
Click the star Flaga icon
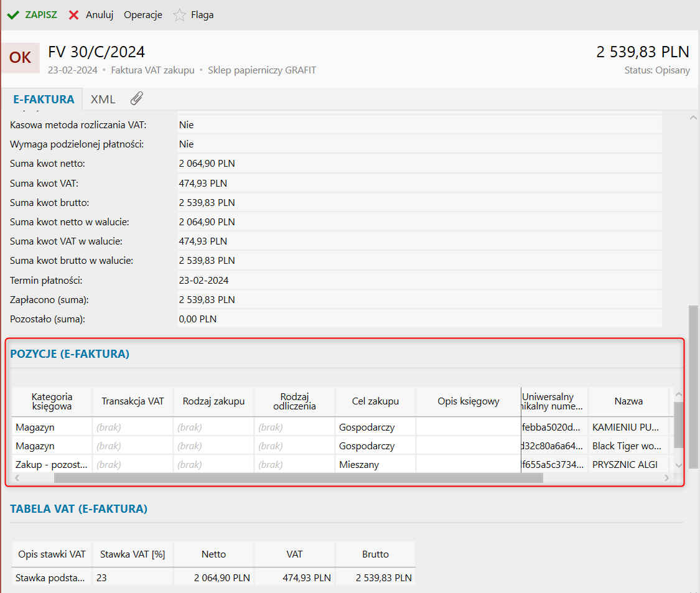click(179, 15)
